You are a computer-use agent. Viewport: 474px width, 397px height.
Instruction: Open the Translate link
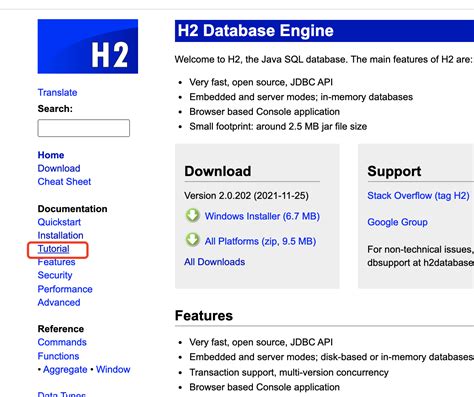coord(57,92)
